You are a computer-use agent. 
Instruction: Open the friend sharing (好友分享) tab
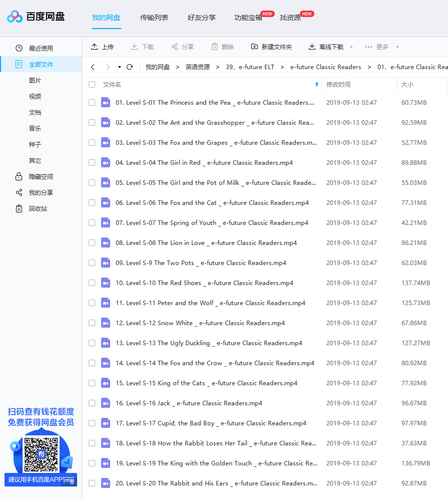pyautogui.click(x=202, y=18)
